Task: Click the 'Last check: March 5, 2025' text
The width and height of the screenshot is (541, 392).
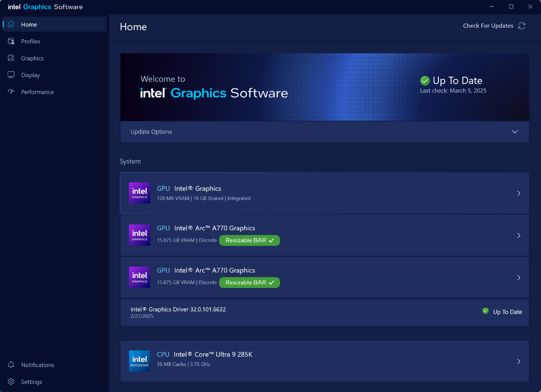Action: 453,91
